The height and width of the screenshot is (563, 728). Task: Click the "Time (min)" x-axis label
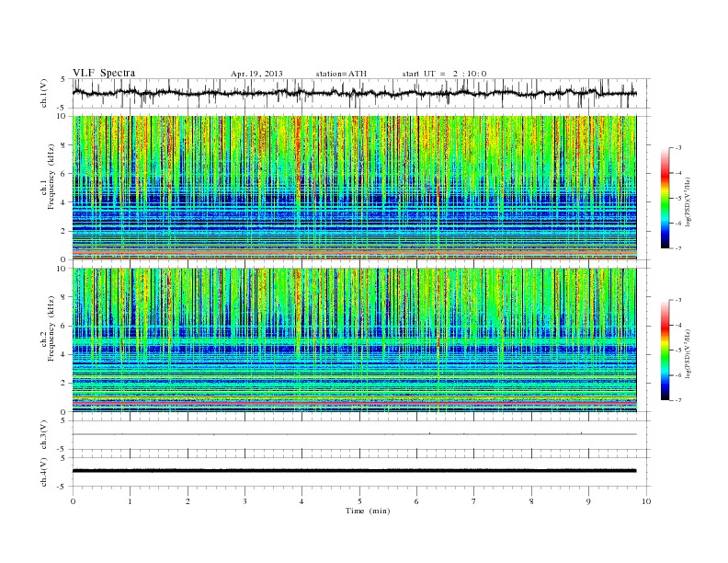point(368,511)
